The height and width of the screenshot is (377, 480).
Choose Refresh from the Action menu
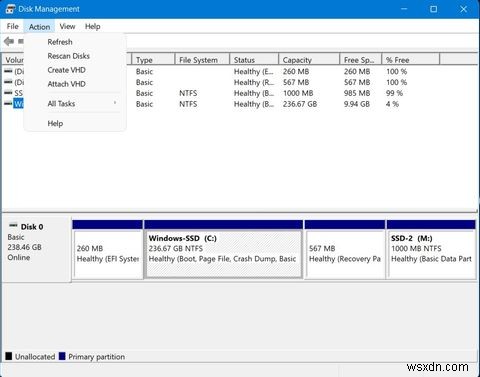tap(60, 42)
